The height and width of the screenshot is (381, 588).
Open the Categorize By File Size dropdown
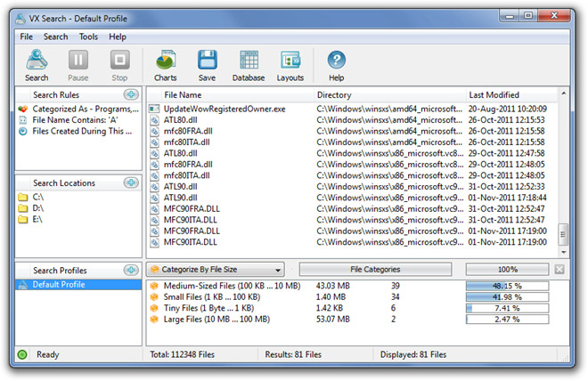(216, 270)
